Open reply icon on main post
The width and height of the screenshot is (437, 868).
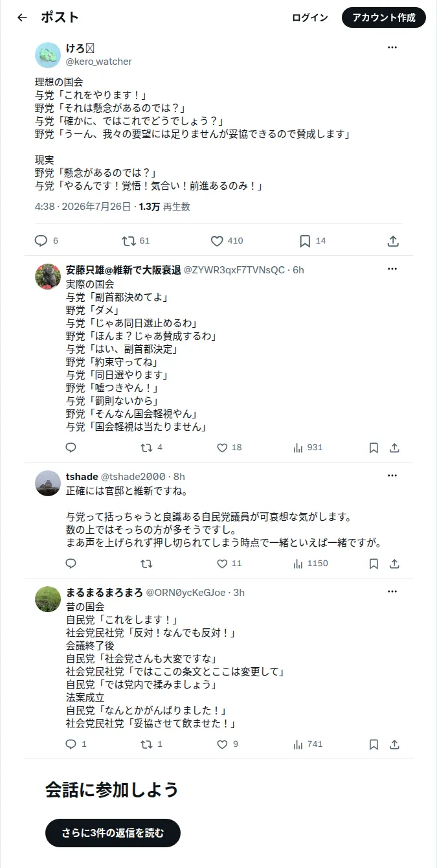pos(41,241)
